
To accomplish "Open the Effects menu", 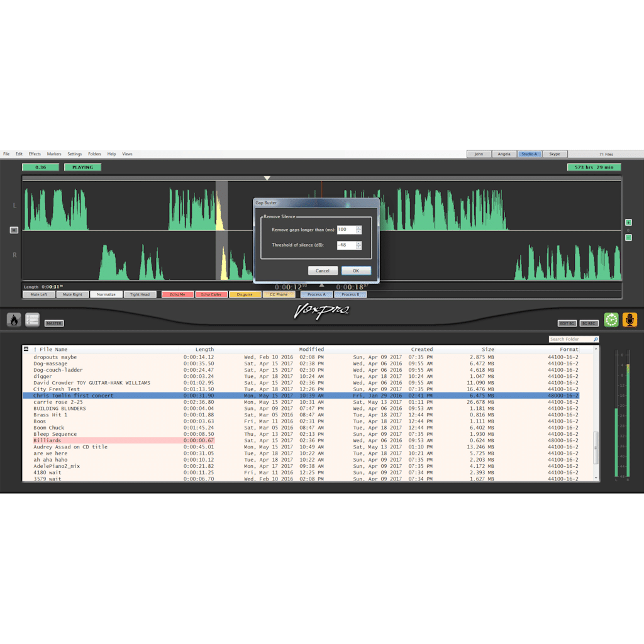I will coord(35,154).
